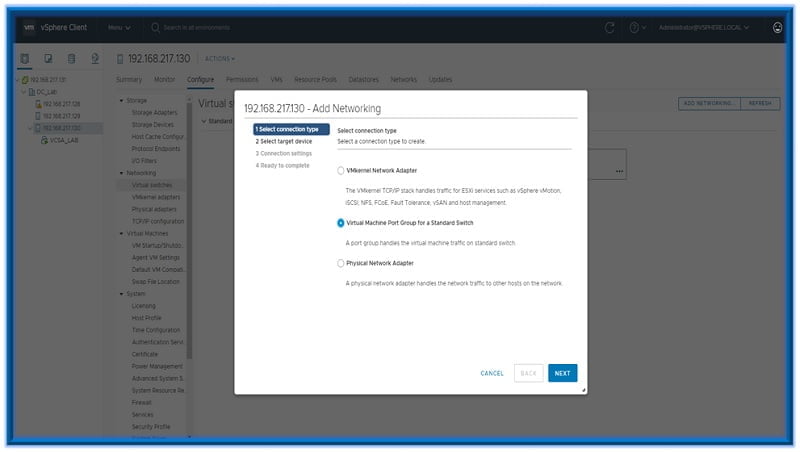Screen dimensions: 800x452
Task: Open the Menu dropdown in the header
Action: click(120, 26)
